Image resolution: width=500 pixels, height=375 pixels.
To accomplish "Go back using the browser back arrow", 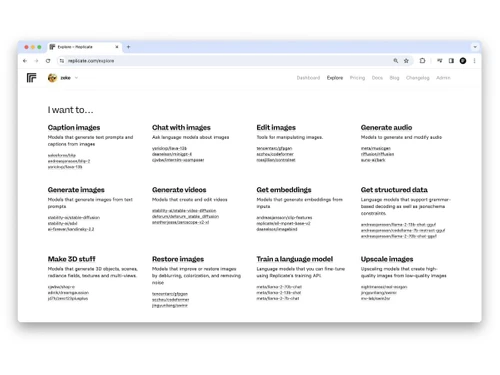I will (25, 61).
